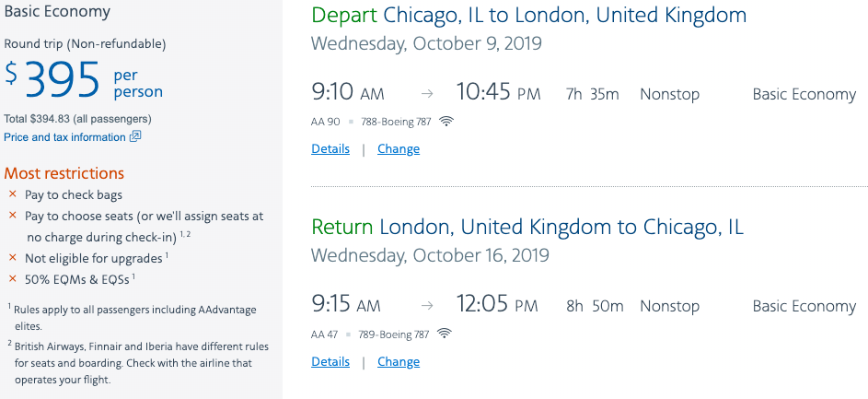
Task: Click the X icon beside 50% EQMs & EQSs
Action: point(13,278)
